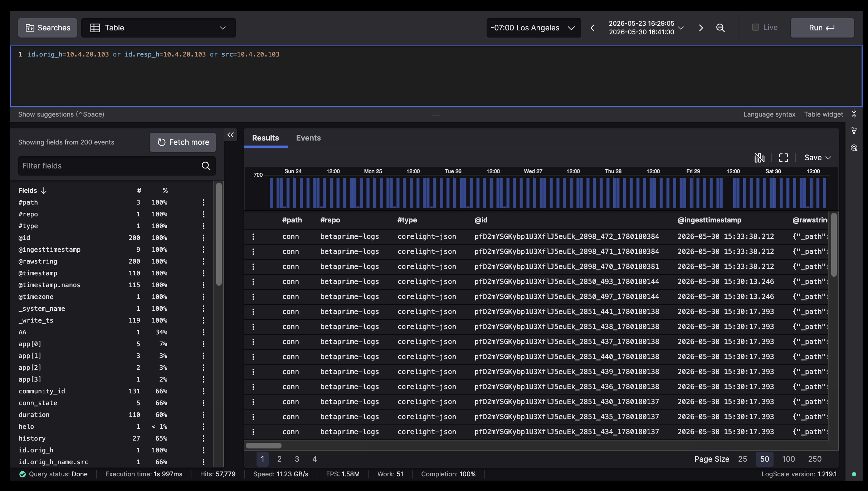Open options menu for duration field
868x491 pixels.
pos(204,415)
